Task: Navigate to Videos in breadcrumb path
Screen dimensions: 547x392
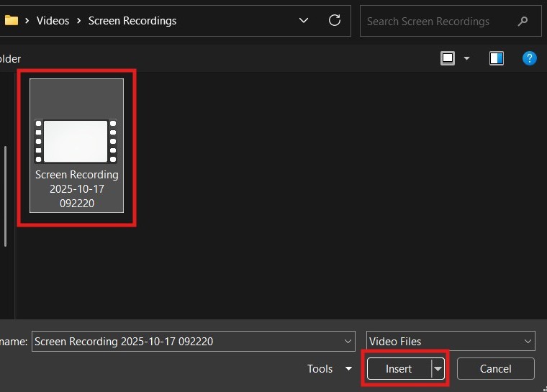Action: pyautogui.click(x=53, y=21)
